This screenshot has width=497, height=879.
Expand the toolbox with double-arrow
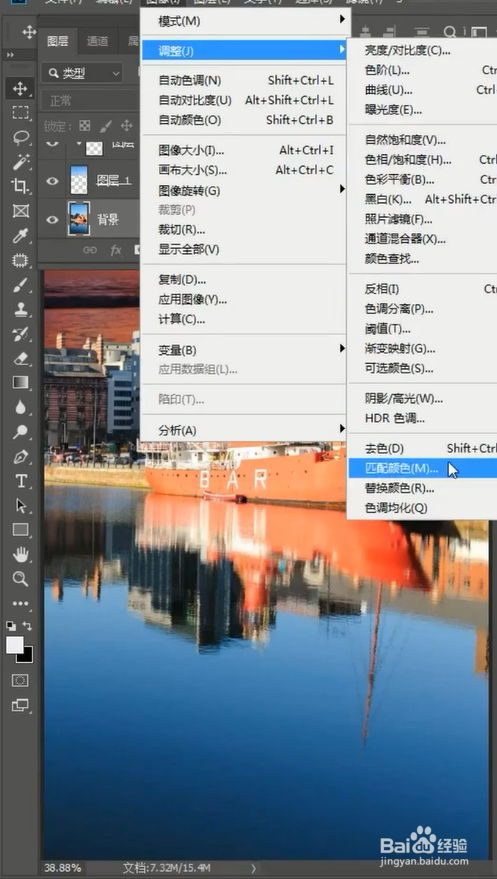click(x=10, y=55)
